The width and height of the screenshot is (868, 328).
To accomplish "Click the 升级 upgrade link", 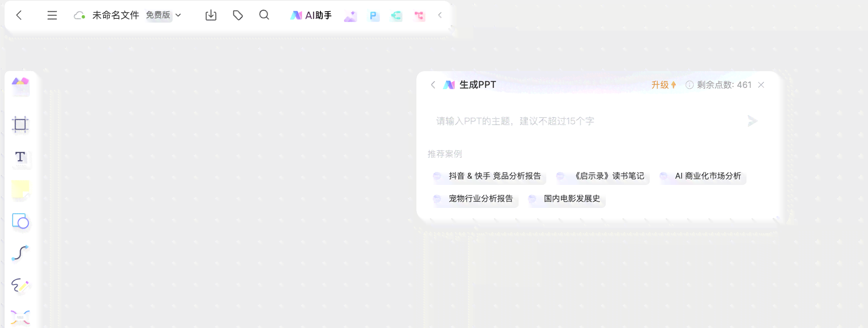I will 664,85.
